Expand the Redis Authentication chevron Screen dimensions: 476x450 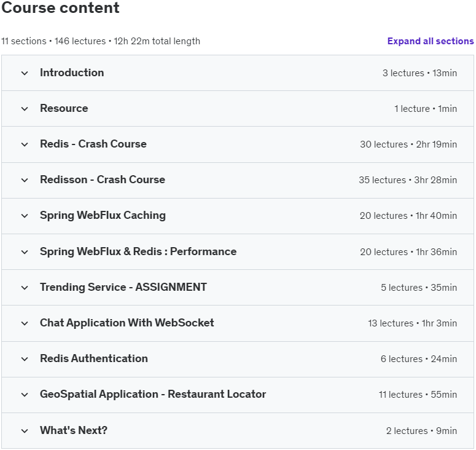pyautogui.click(x=25, y=359)
